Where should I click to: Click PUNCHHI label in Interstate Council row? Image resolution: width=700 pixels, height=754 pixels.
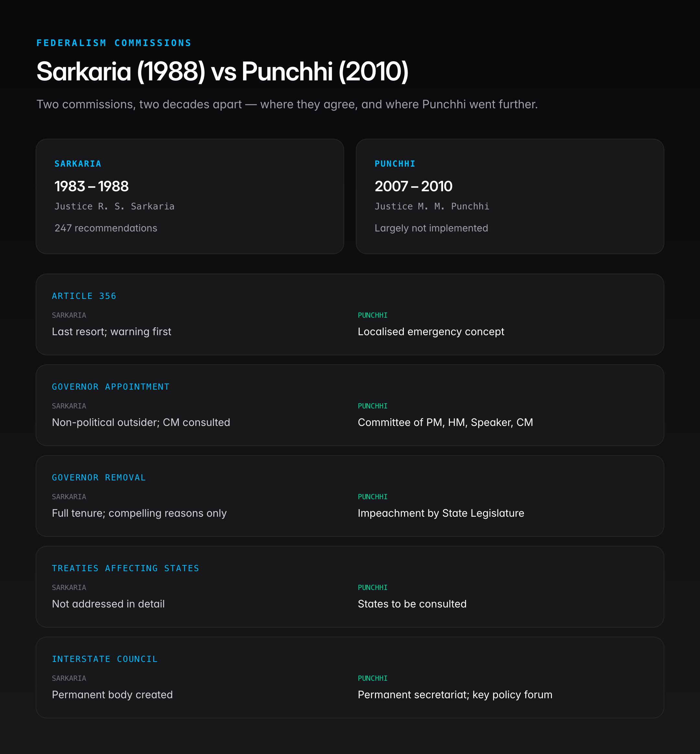coord(373,678)
